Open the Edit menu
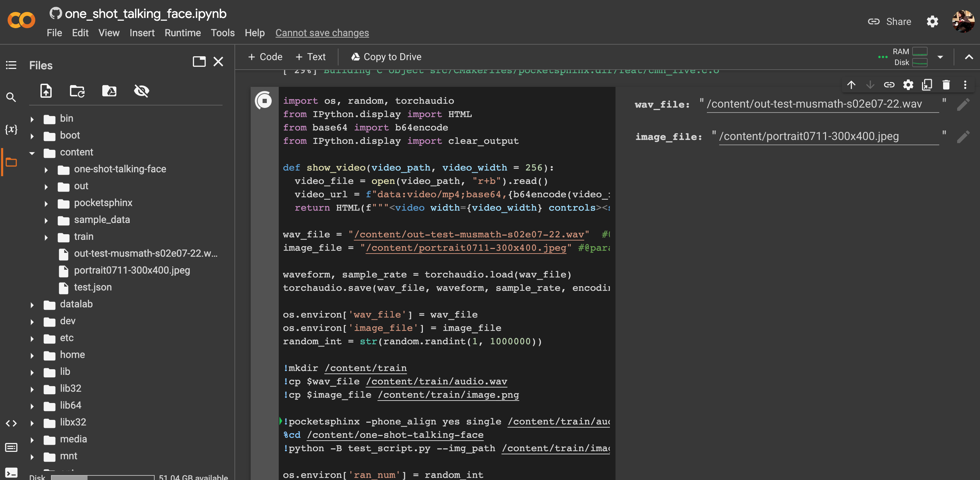The image size is (980, 480). pos(80,33)
